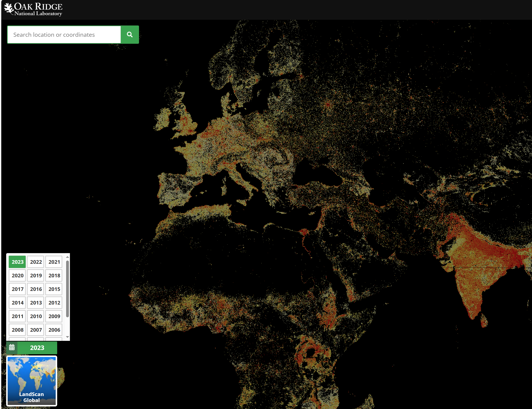The image size is (532, 409).
Task: Open the LandScan Global layer thumbnail
Action: pyautogui.click(x=31, y=381)
